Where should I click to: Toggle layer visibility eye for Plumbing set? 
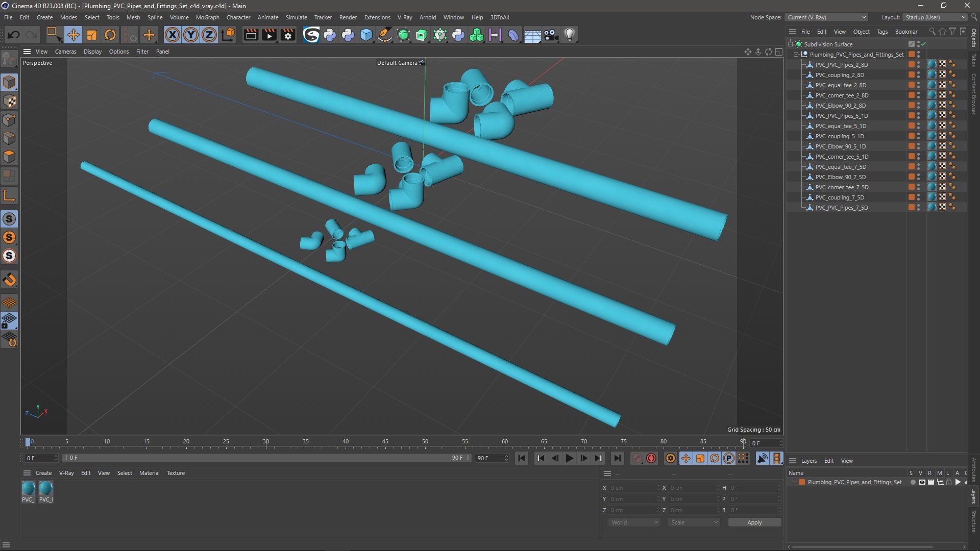coord(922,482)
